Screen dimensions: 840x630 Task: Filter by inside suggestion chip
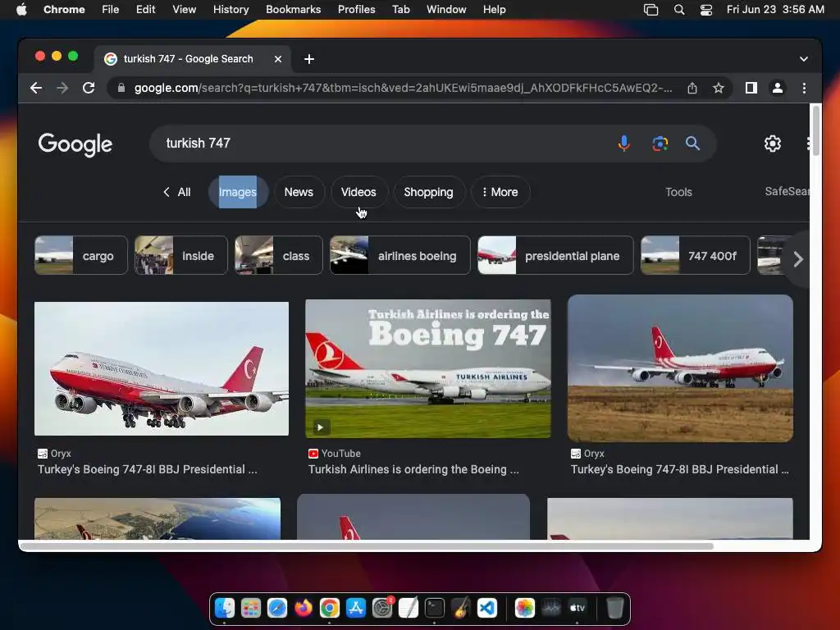[x=181, y=256]
